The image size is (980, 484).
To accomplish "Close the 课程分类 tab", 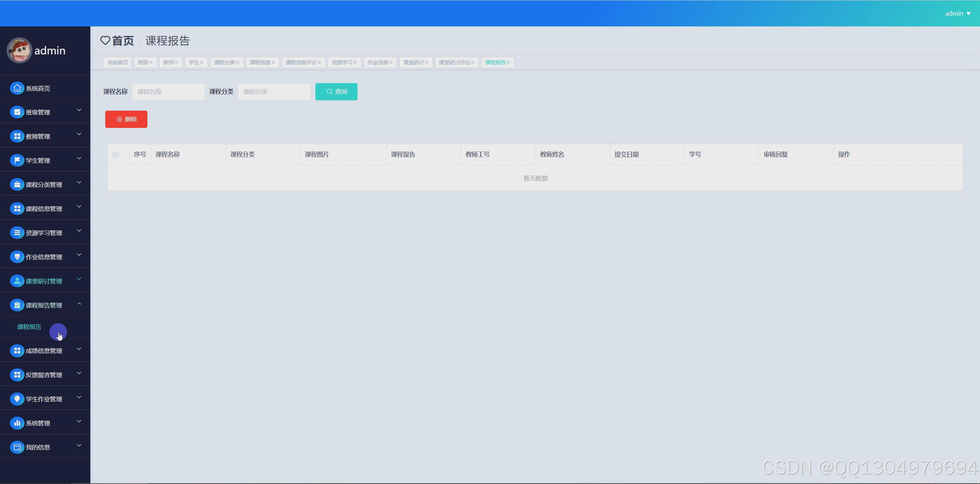I will [x=237, y=62].
